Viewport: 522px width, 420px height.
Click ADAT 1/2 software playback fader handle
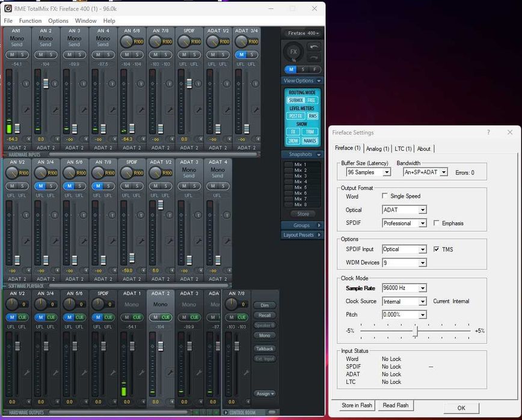pyautogui.click(x=161, y=205)
